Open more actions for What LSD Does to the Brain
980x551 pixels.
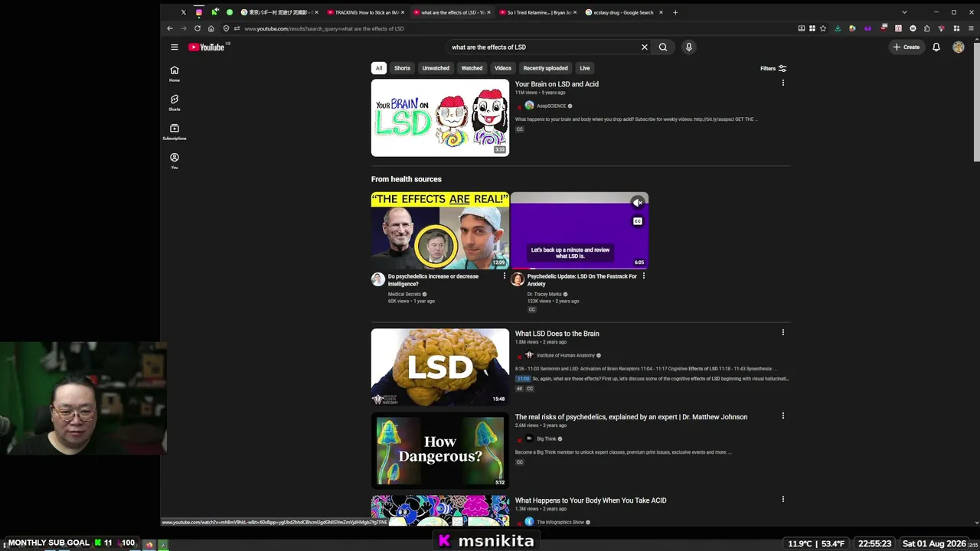point(782,332)
